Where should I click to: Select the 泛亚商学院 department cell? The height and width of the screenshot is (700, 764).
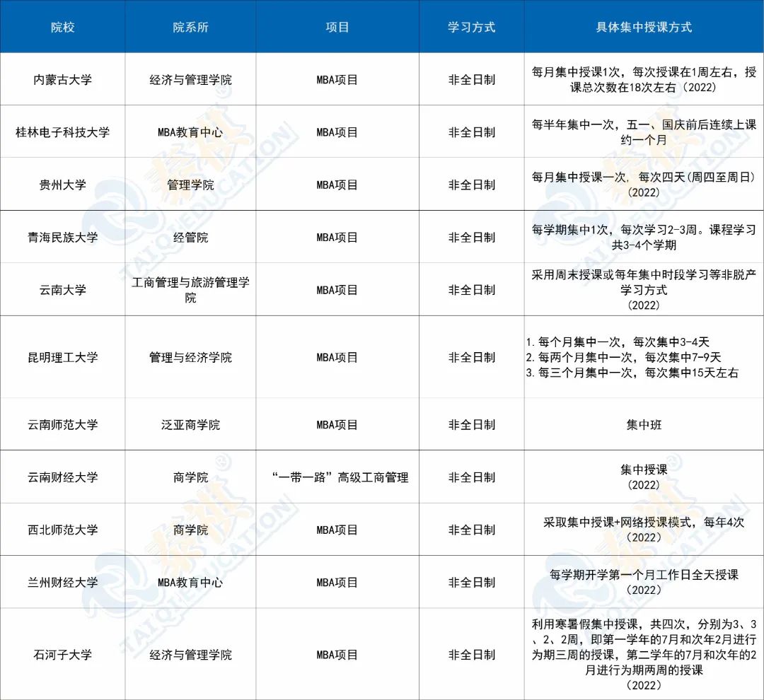pyautogui.click(x=190, y=424)
